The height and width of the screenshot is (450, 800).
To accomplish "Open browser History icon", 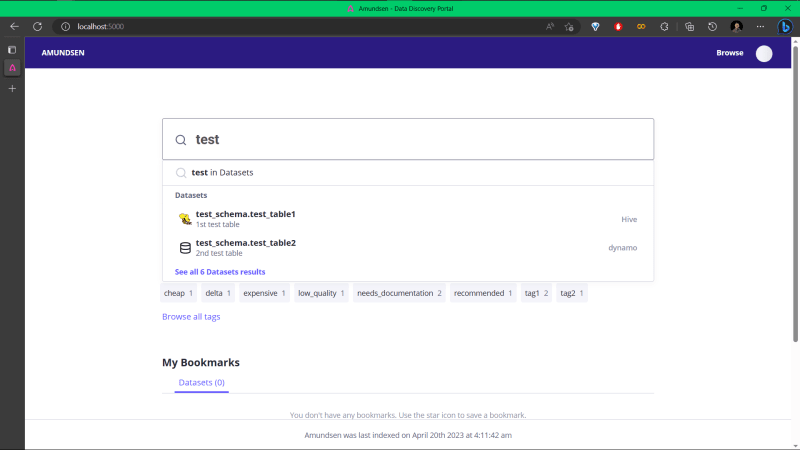I will tap(712, 27).
